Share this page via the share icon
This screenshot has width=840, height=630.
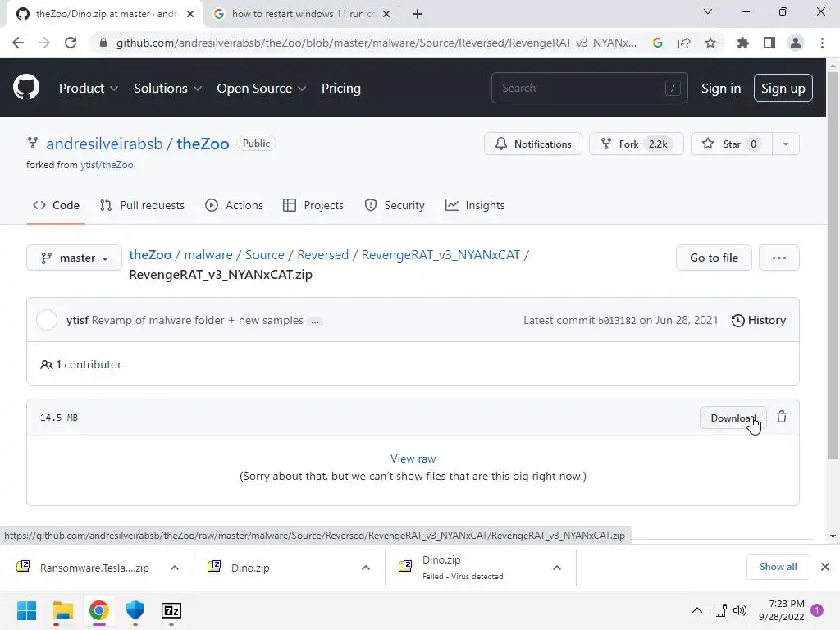(684, 43)
